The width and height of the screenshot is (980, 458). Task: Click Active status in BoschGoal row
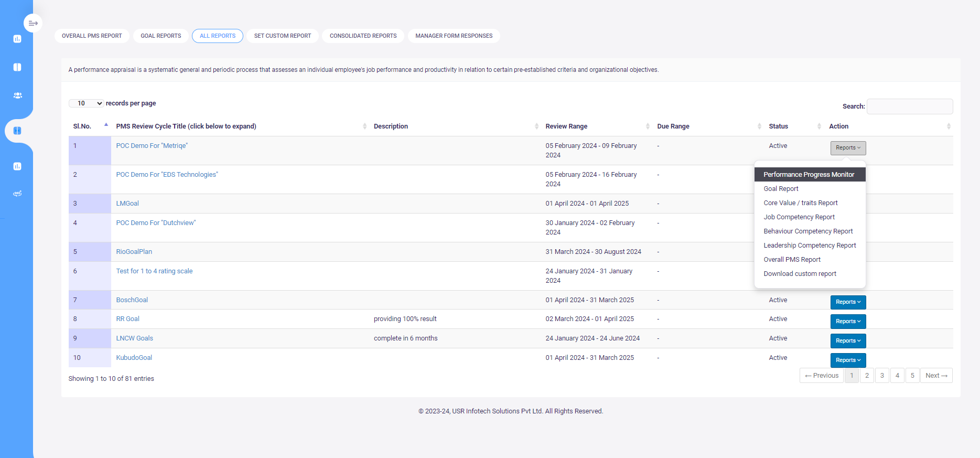tap(778, 300)
